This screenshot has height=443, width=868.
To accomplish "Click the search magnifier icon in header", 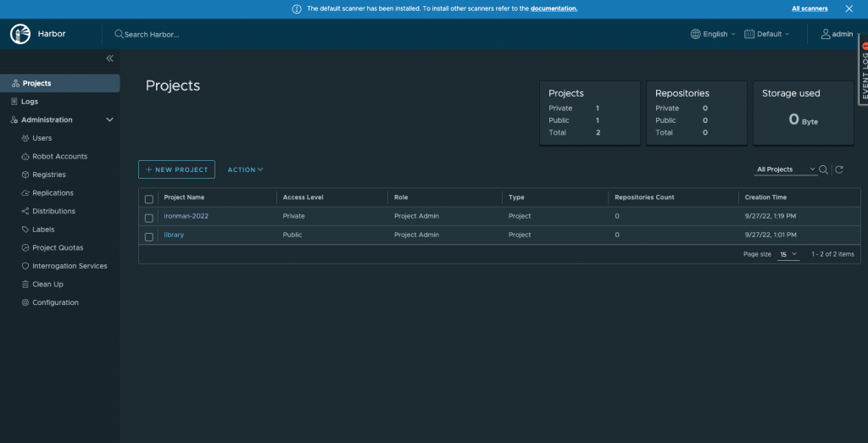I will pyautogui.click(x=119, y=34).
